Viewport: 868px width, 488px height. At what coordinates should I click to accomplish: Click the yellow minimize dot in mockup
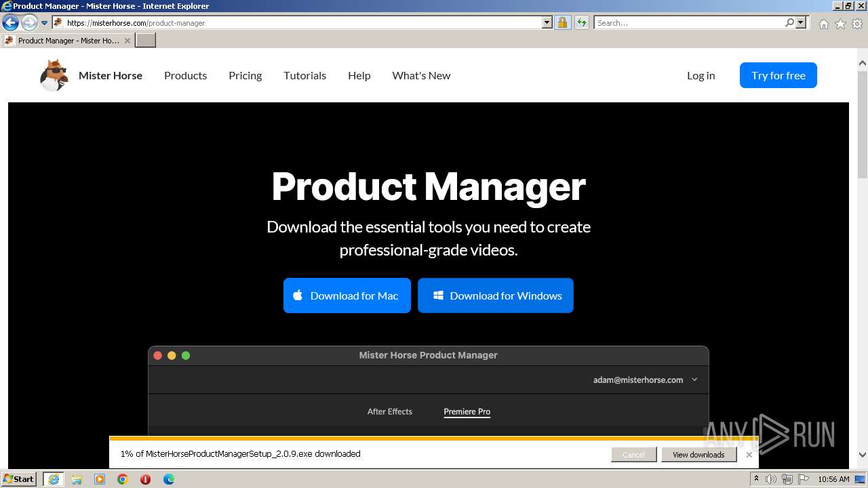pyautogui.click(x=172, y=355)
